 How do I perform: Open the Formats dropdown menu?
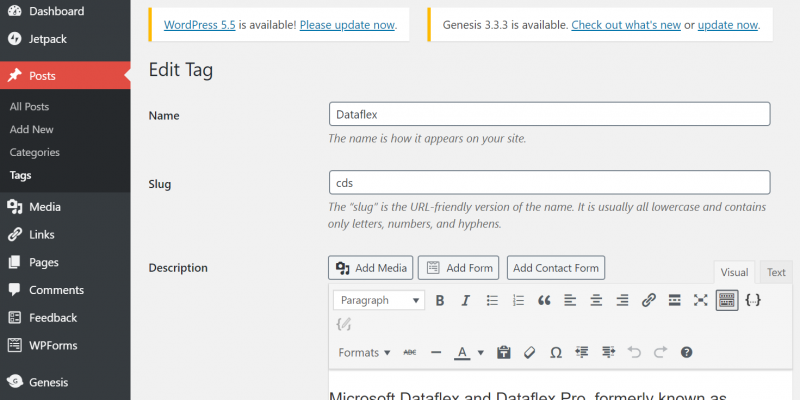coord(364,353)
